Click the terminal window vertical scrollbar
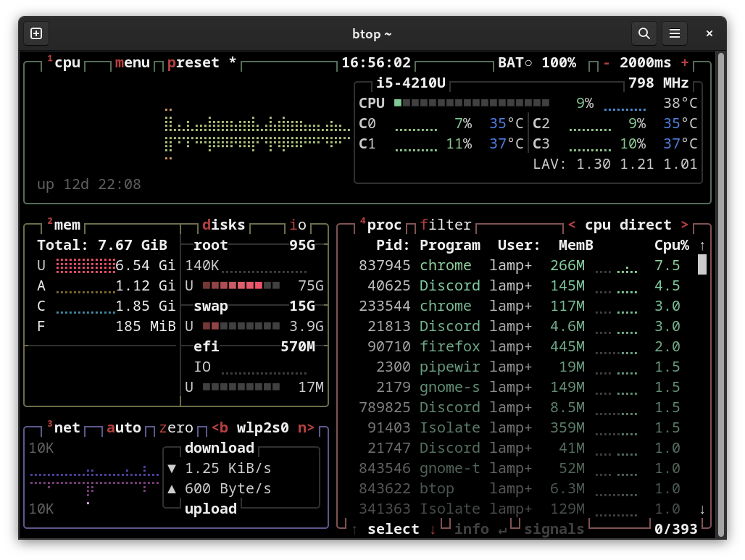The height and width of the screenshot is (560, 745). pyautogui.click(x=721, y=294)
